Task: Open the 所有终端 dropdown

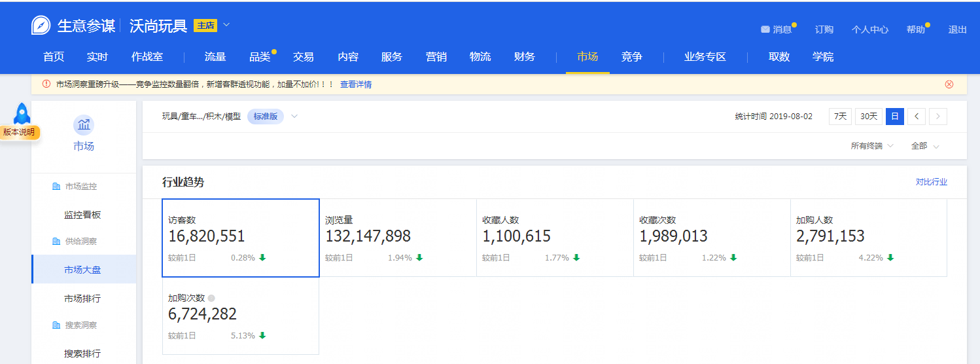Action: [x=872, y=146]
